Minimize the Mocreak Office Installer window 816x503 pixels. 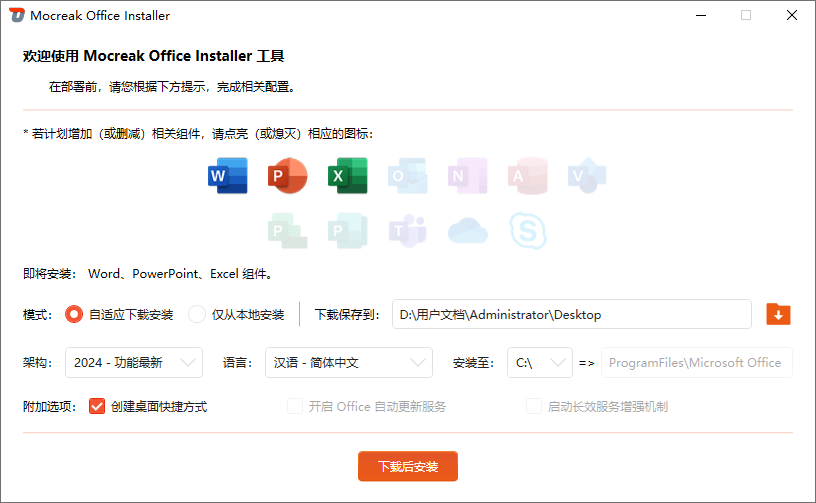(x=701, y=15)
